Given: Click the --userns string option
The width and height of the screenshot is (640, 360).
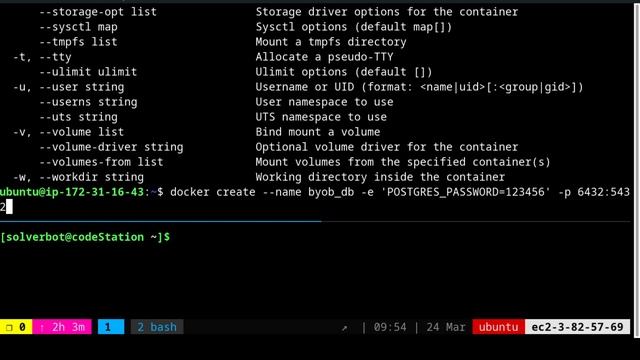Looking at the screenshot, I should [x=88, y=102].
